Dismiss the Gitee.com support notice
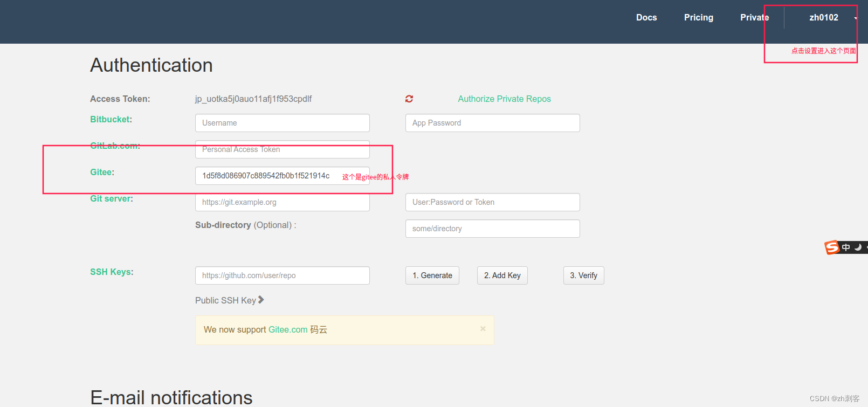The height and width of the screenshot is (407, 868). 483,329
